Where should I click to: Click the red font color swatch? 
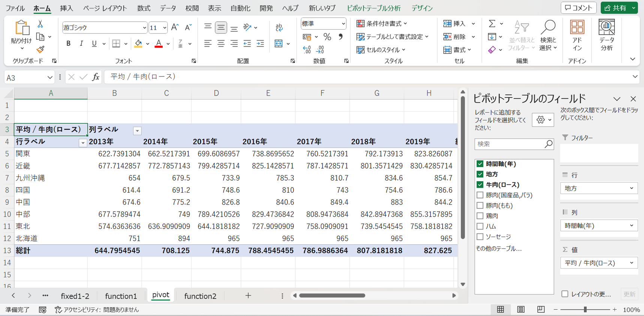(x=159, y=44)
